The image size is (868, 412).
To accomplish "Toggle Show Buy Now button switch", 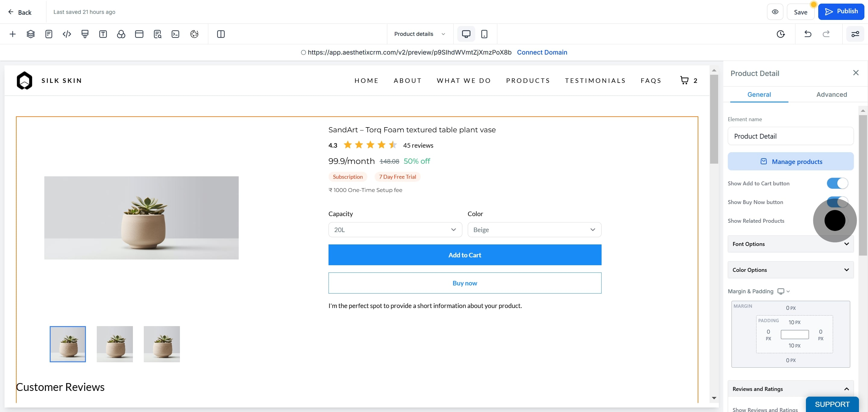I will pos(837,202).
